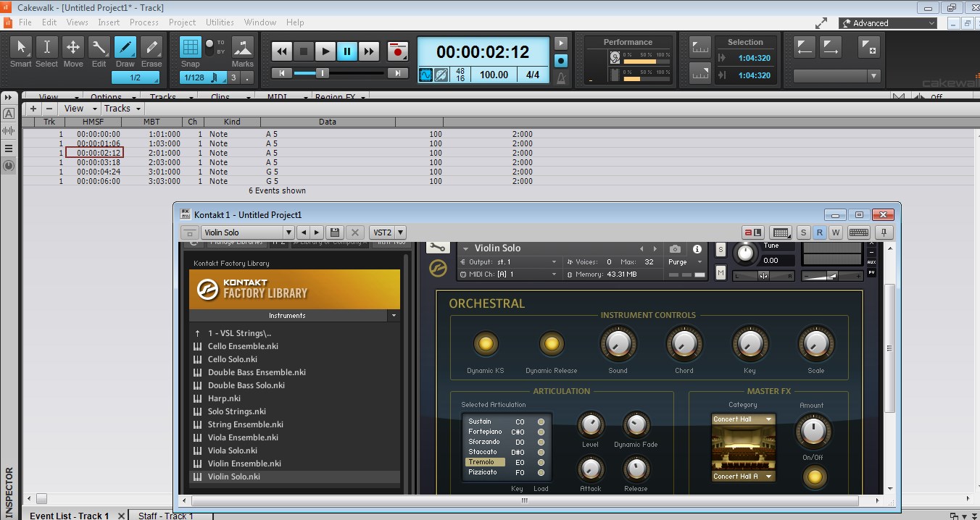Open the draw duration 1/2 dropdown

(136, 77)
